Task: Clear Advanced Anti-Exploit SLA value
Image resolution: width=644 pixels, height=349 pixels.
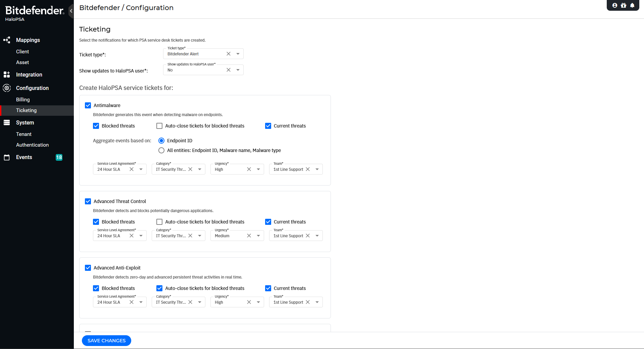Action: coord(132,302)
